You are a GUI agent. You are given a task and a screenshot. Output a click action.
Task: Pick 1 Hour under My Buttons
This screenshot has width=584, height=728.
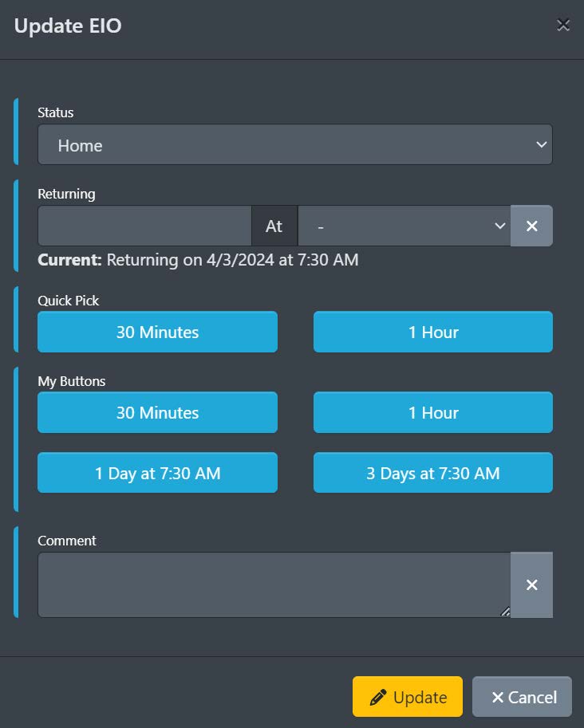tap(432, 412)
